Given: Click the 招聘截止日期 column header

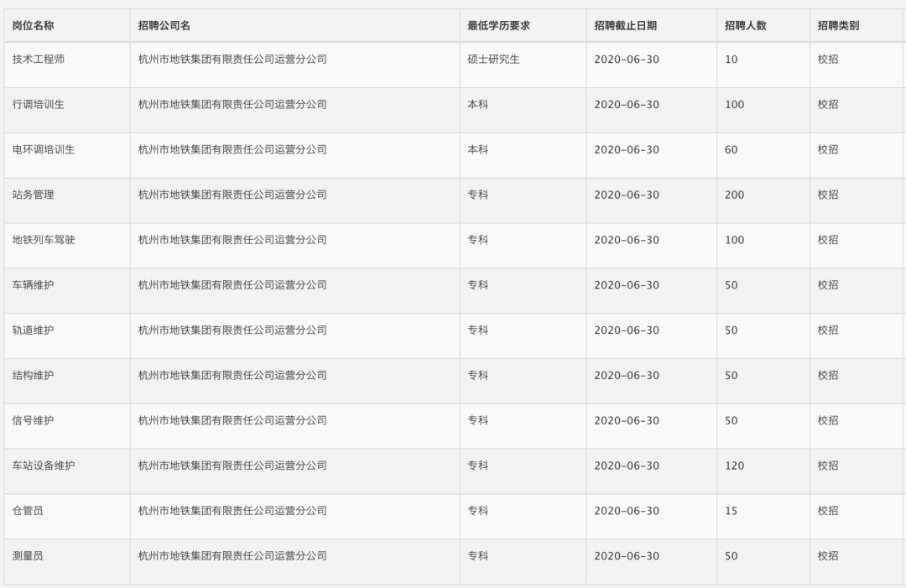Looking at the screenshot, I should coord(625,26).
